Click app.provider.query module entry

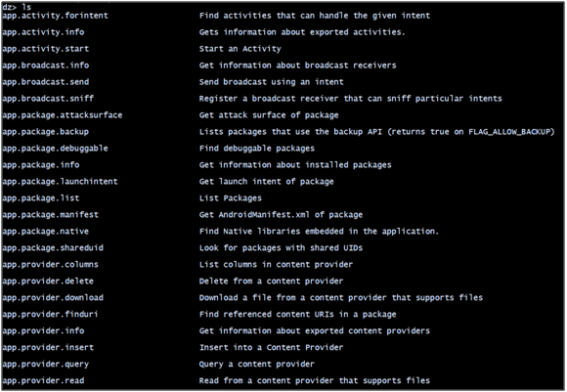46,365
